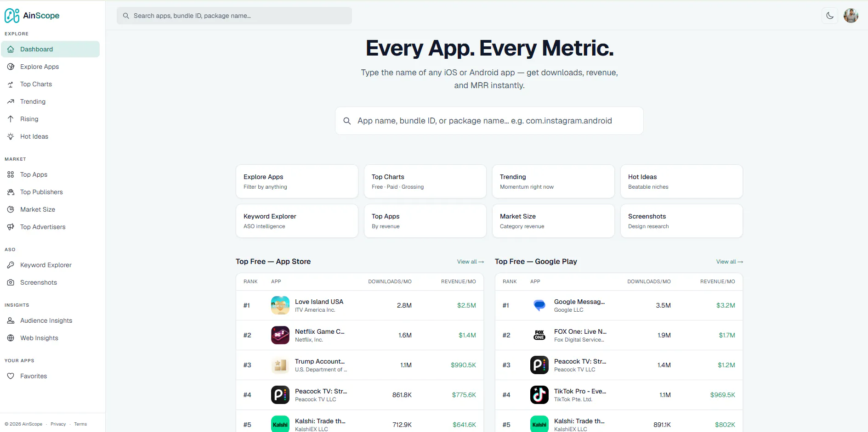This screenshot has height=432, width=868.
Task: Click the Rising up-arrow icon
Action: point(11,119)
